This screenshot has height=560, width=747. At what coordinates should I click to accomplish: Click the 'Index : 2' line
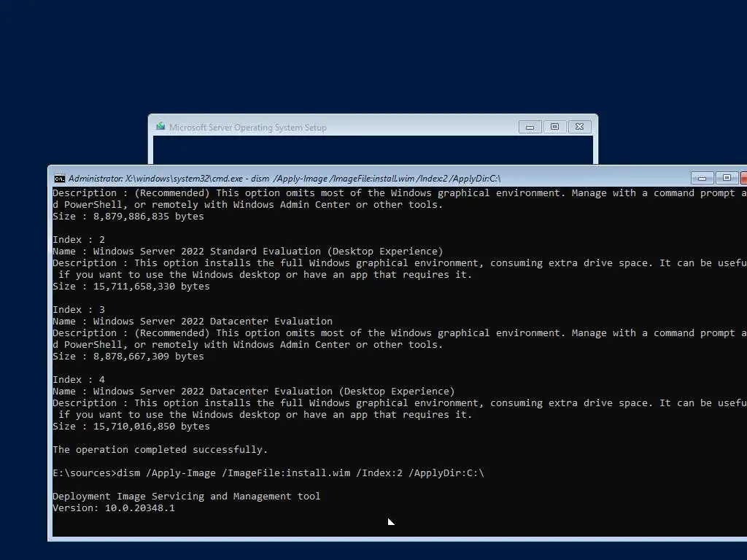tap(79, 239)
